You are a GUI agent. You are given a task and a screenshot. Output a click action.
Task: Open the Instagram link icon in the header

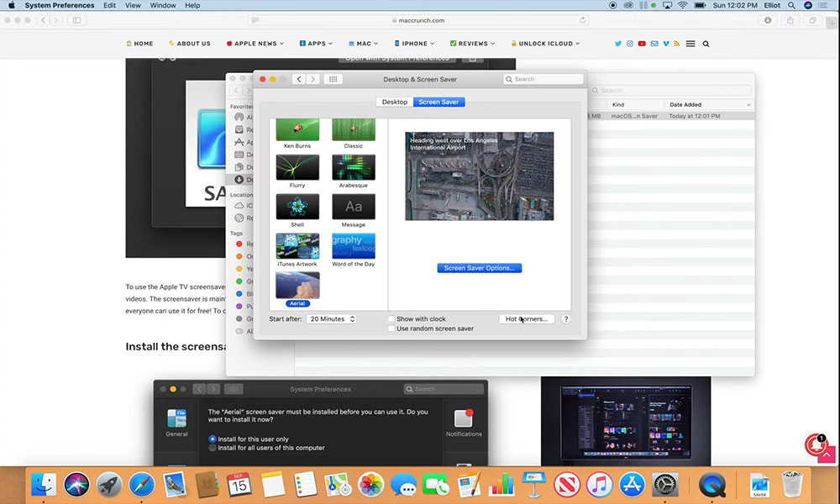630,44
